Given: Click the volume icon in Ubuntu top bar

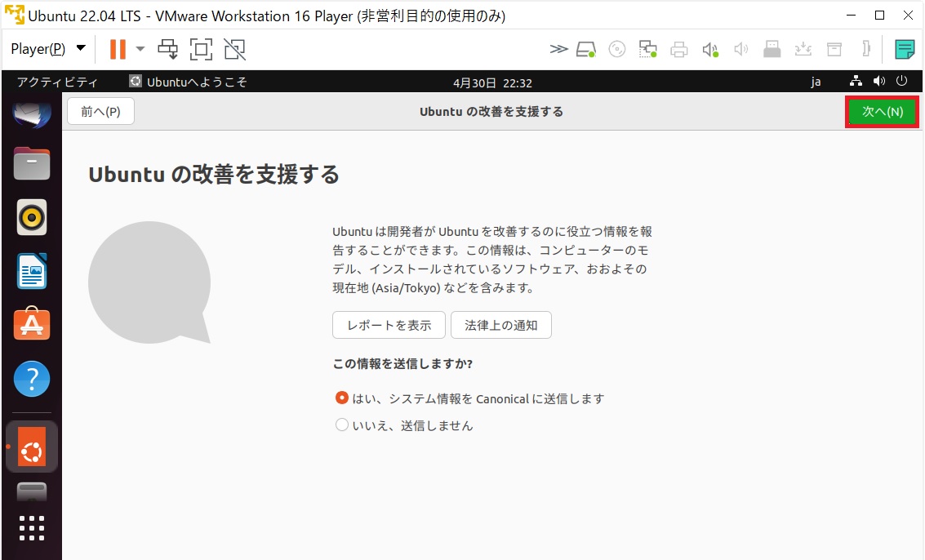Looking at the screenshot, I should pyautogui.click(x=879, y=82).
